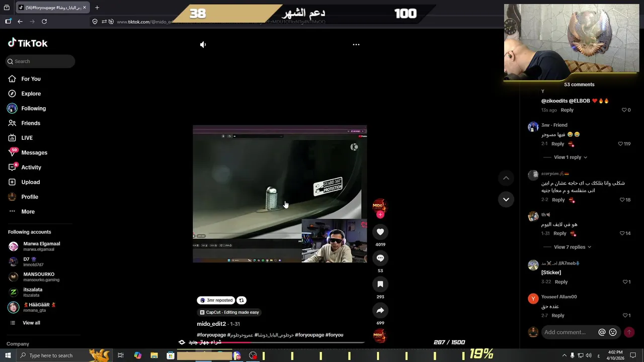Image resolution: width=644 pixels, height=362 pixels.
Task: Open the video three-dots options menu
Action: tap(356, 45)
